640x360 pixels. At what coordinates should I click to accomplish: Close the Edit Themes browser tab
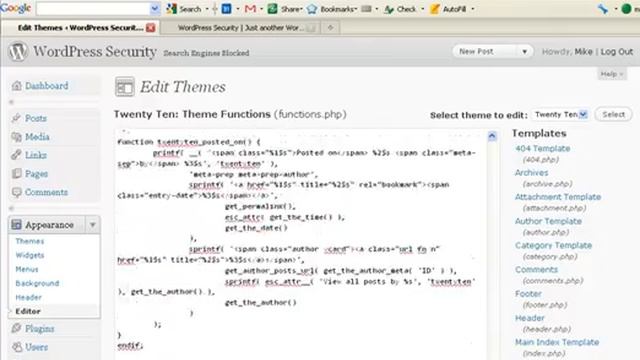pyautogui.click(x=151, y=28)
